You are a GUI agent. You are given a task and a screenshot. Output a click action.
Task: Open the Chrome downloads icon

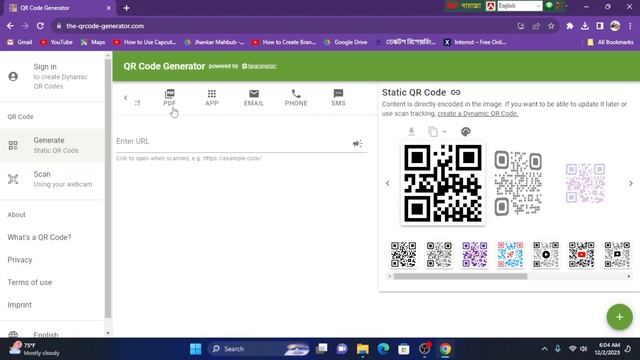584,26
